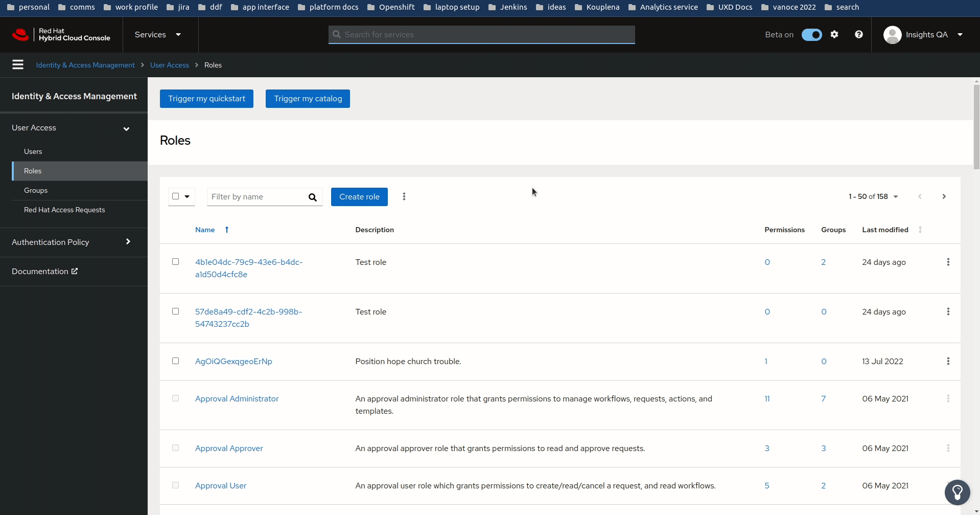Viewport: 980px width, 515px height.
Task: Select the checkbox for AgOiQGexqgeoErNp role
Action: [x=176, y=361]
